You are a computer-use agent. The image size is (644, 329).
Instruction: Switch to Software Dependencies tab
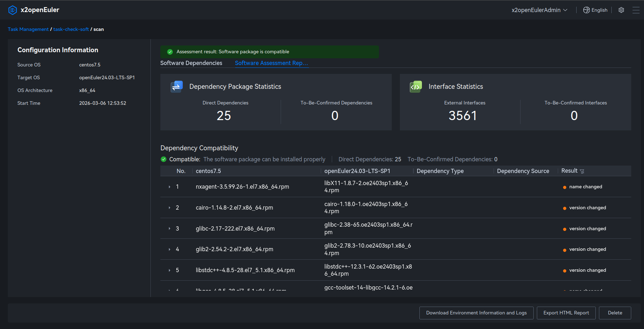pyautogui.click(x=191, y=63)
